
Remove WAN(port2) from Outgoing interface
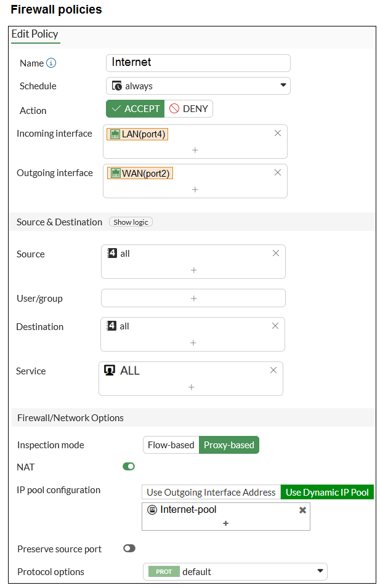278,172
